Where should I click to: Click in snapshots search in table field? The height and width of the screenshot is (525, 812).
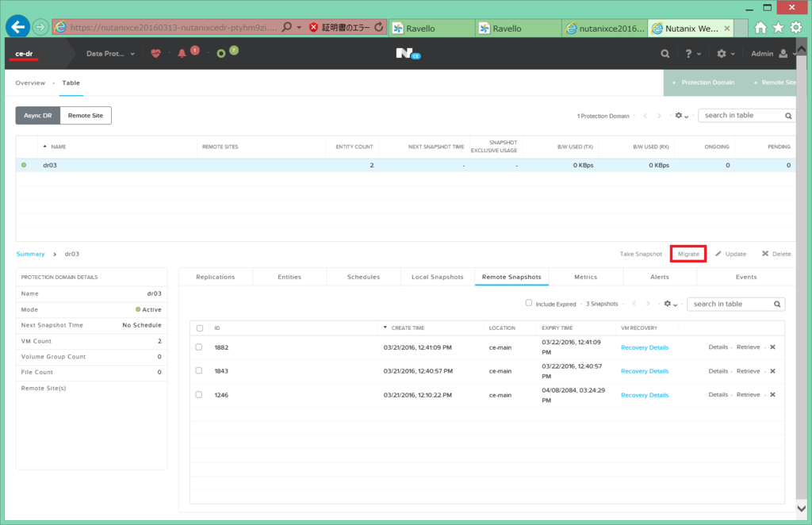pyautogui.click(x=730, y=304)
